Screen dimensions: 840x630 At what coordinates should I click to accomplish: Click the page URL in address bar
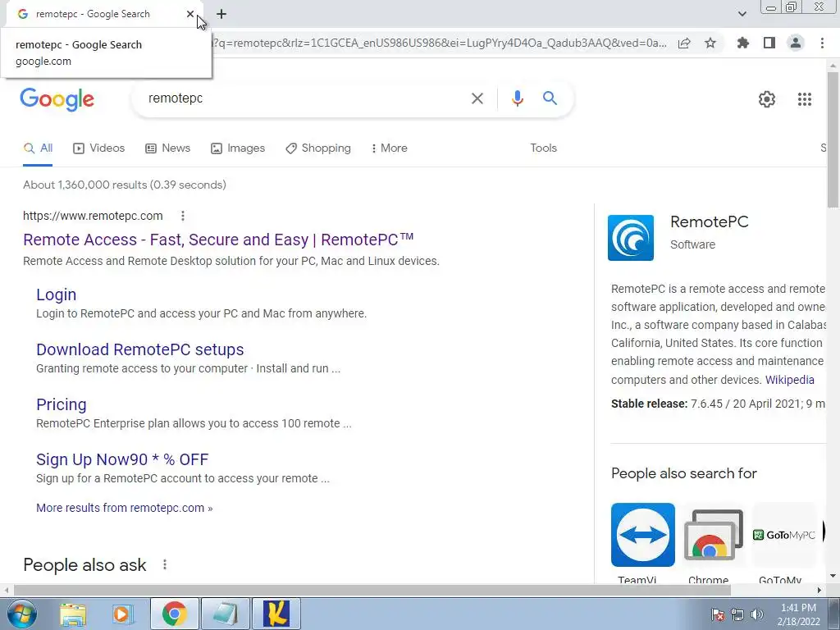pos(440,43)
